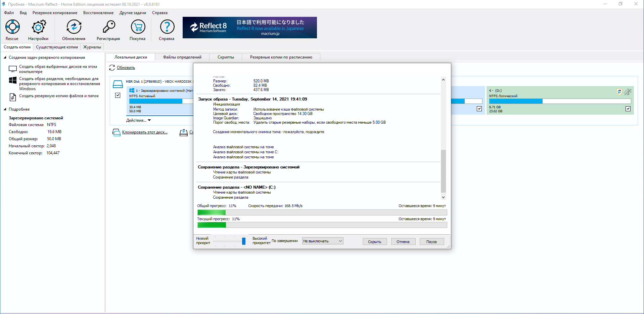Toggle the partition 4 (D:) checkbox
Screen dimensions: 644x314
tap(628, 109)
